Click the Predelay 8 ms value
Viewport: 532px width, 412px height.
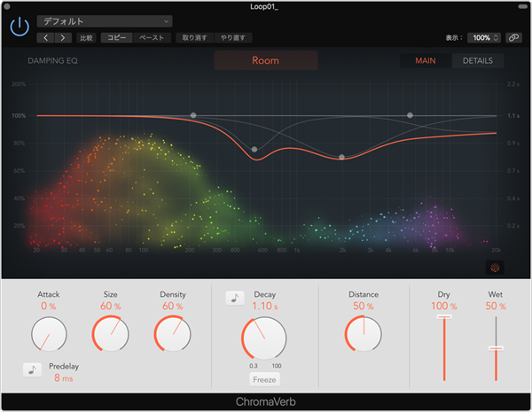64,377
